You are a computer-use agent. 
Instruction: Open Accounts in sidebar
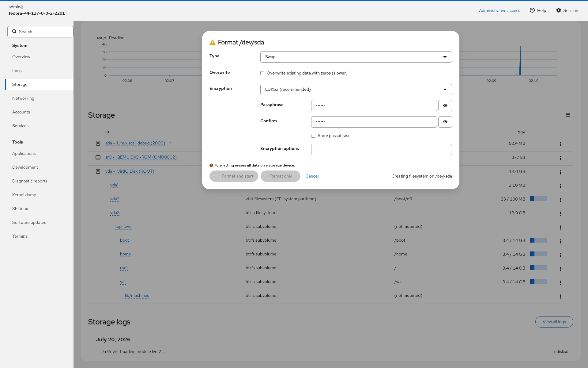[x=39, y=112]
